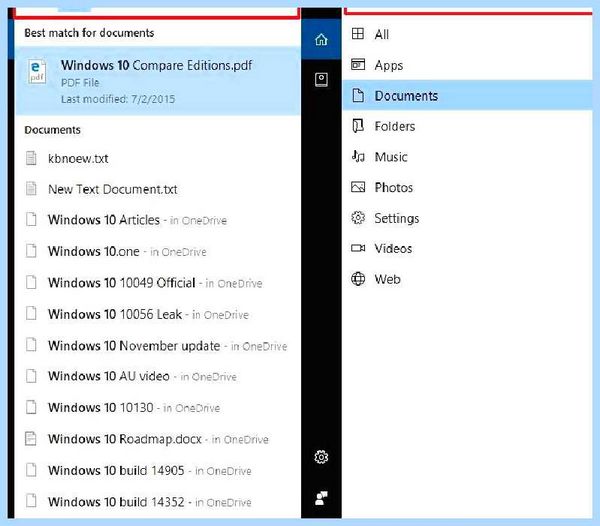Click the docx icon beside Windows 10 Roadmap.docx
This screenshot has height=526, width=600.
(x=31, y=438)
